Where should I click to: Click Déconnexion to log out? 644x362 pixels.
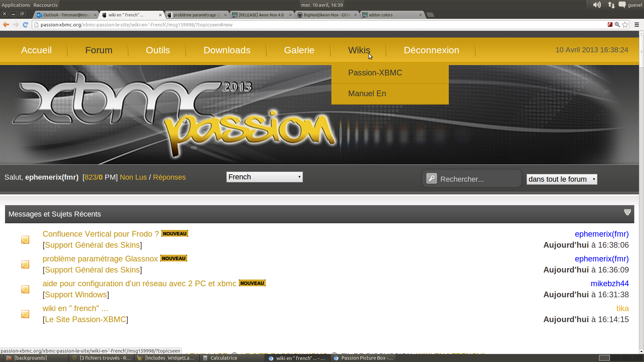(431, 50)
